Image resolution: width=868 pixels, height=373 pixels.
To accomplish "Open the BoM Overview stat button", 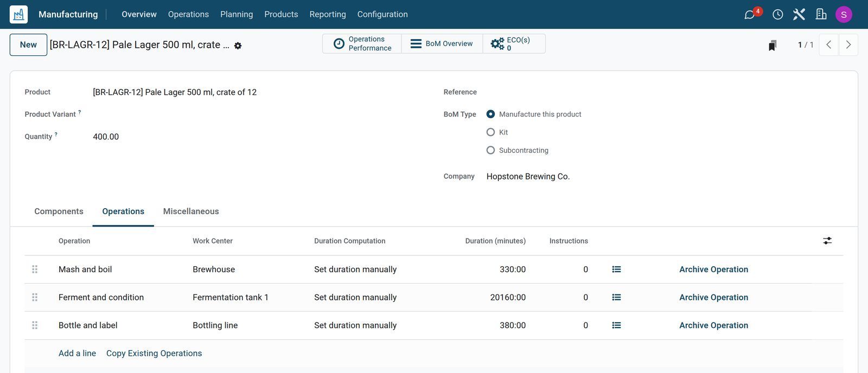I will [442, 44].
